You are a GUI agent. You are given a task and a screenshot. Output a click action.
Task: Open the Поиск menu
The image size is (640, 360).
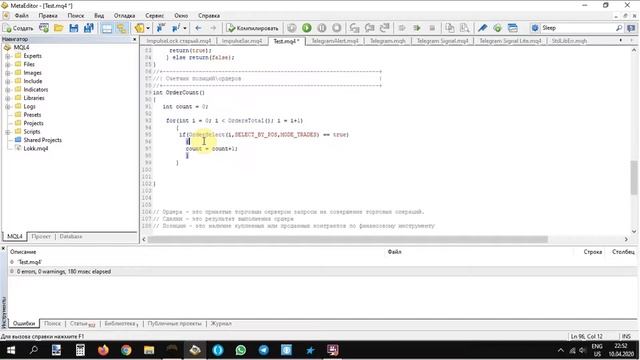point(76,16)
